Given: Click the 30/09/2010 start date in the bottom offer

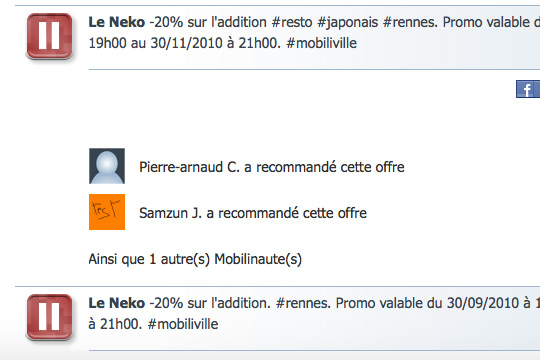Looking at the screenshot, I should pos(483,304).
